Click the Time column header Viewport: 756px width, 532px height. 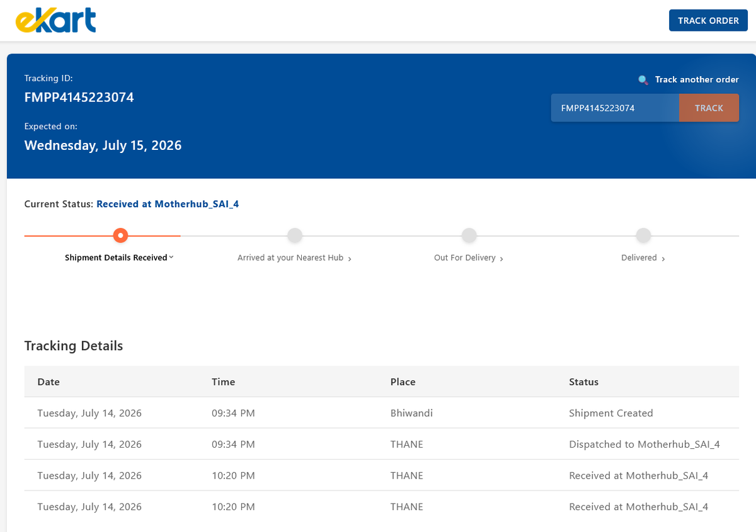(223, 382)
